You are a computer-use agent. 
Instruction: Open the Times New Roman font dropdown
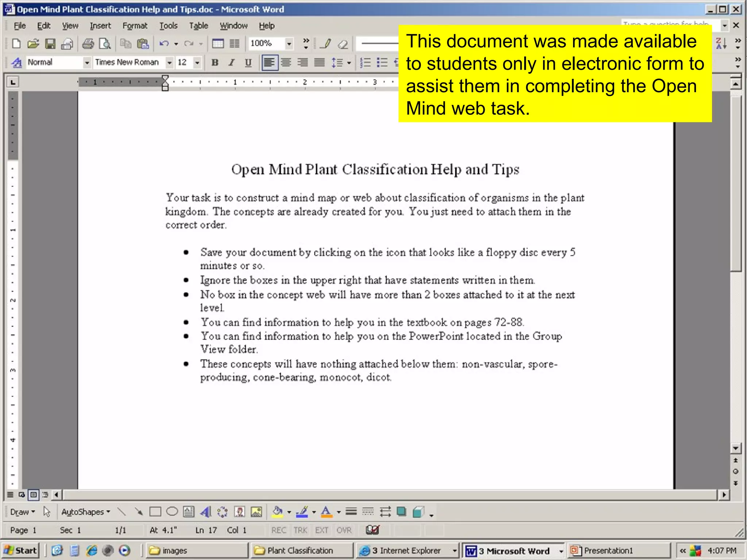point(169,63)
